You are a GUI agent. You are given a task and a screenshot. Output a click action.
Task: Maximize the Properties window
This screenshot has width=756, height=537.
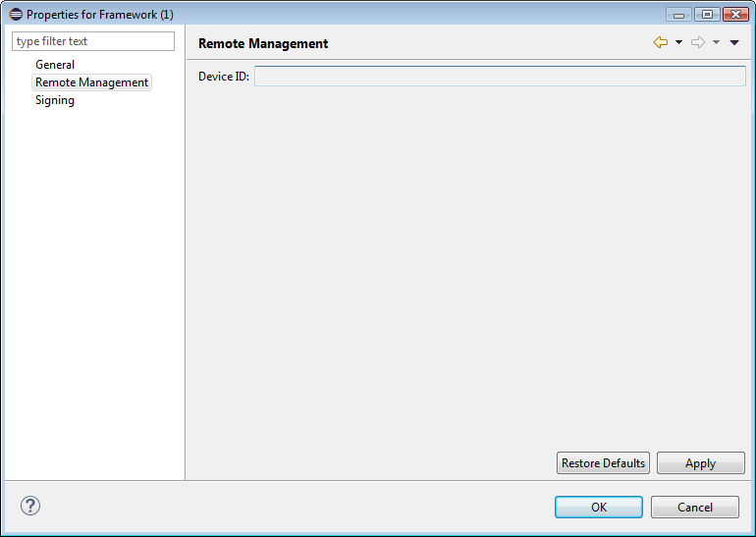pyautogui.click(x=706, y=14)
